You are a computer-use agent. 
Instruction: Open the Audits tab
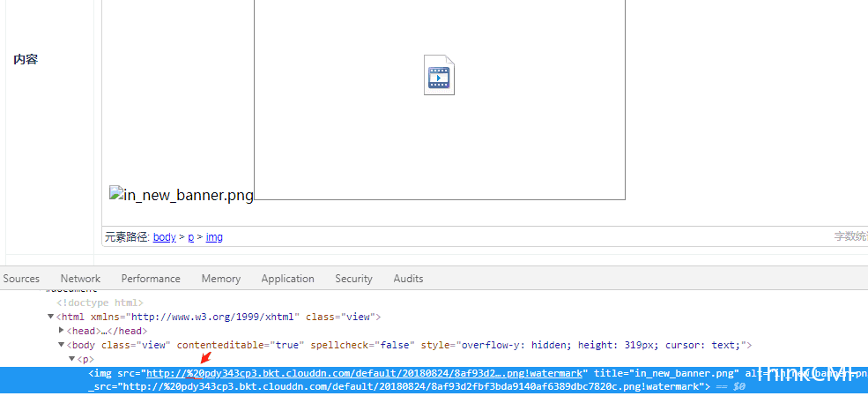click(408, 279)
